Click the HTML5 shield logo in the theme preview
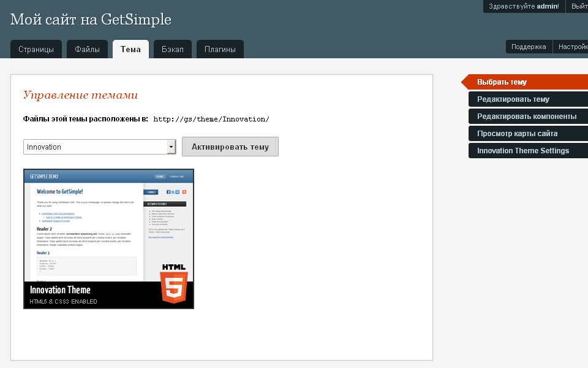The image size is (588, 368). pyautogui.click(x=174, y=283)
